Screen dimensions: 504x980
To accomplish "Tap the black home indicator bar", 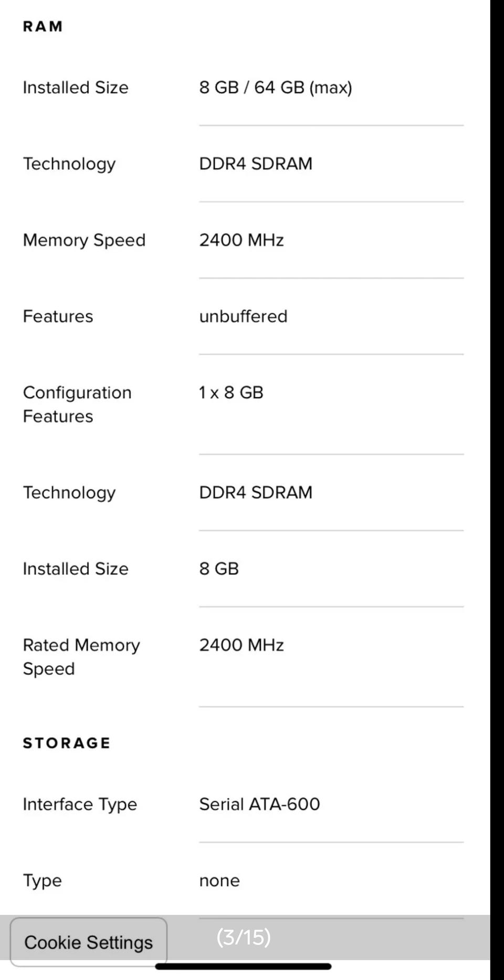I will coord(243,966).
